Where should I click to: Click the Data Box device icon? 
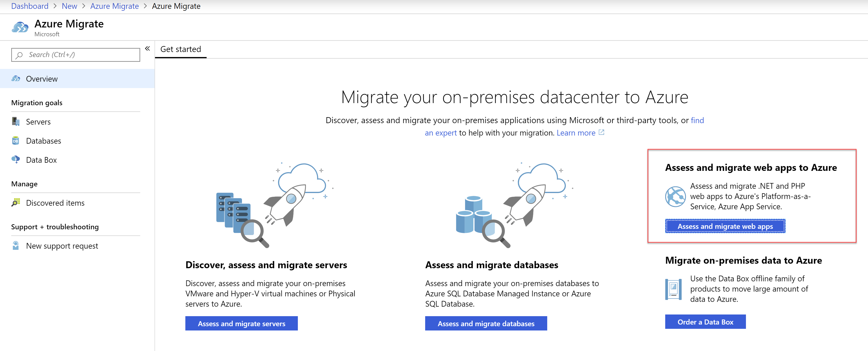[673, 289]
